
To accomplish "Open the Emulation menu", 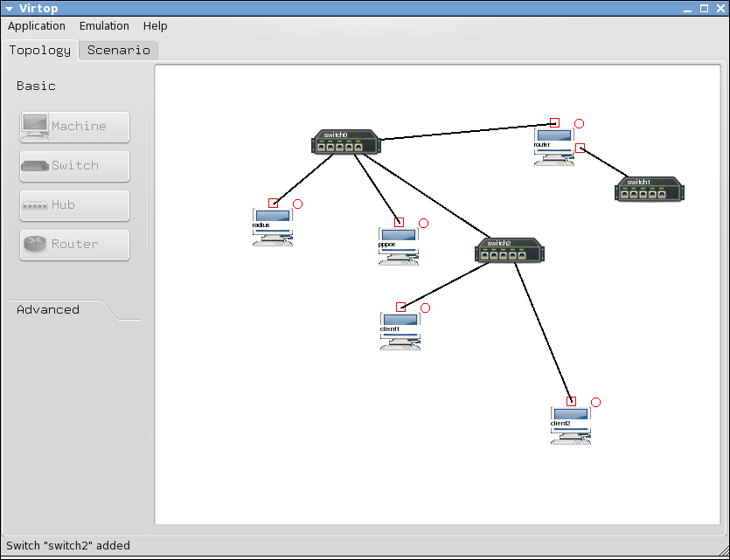I will 104,26.
